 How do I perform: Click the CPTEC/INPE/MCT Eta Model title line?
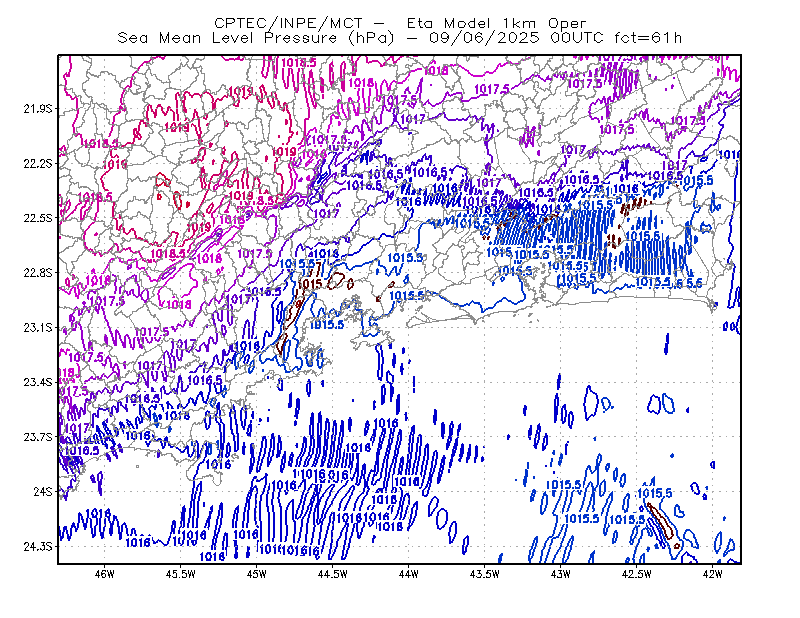point(400,23)
